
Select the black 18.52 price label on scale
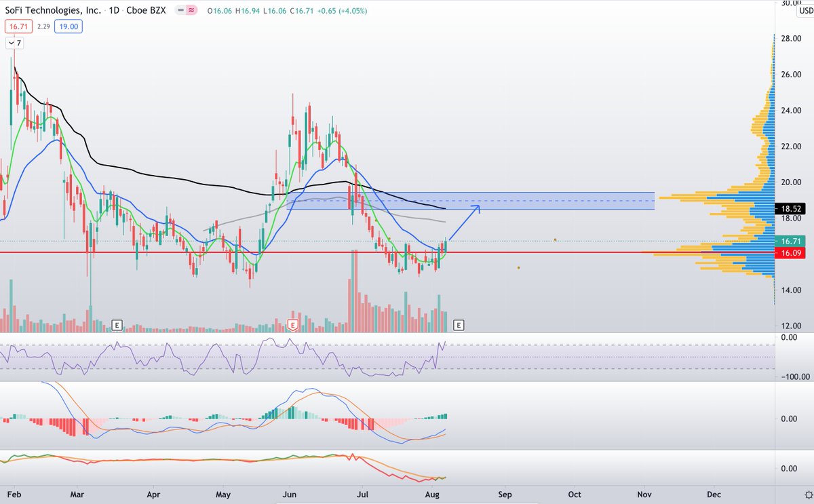click(x=791, y=210)
